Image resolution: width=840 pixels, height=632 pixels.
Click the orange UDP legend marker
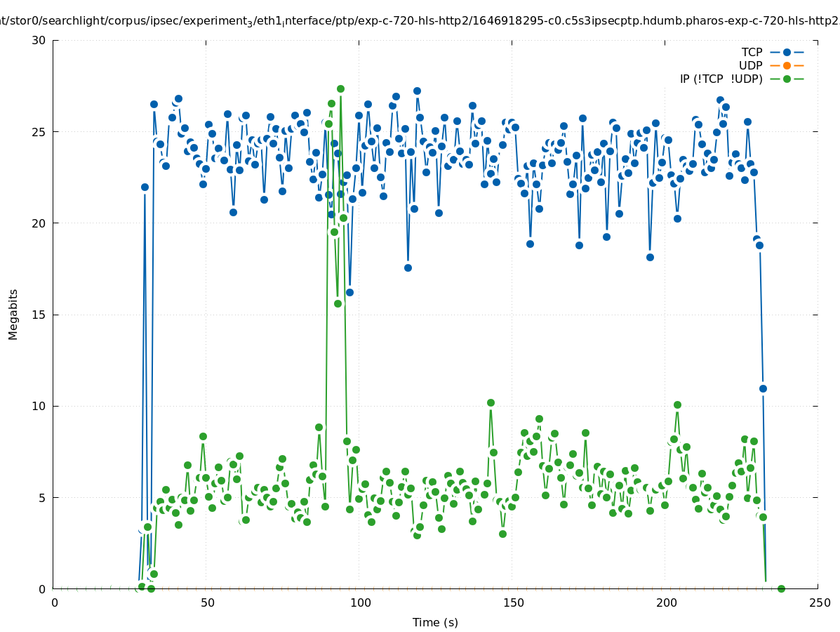point(787,65)
